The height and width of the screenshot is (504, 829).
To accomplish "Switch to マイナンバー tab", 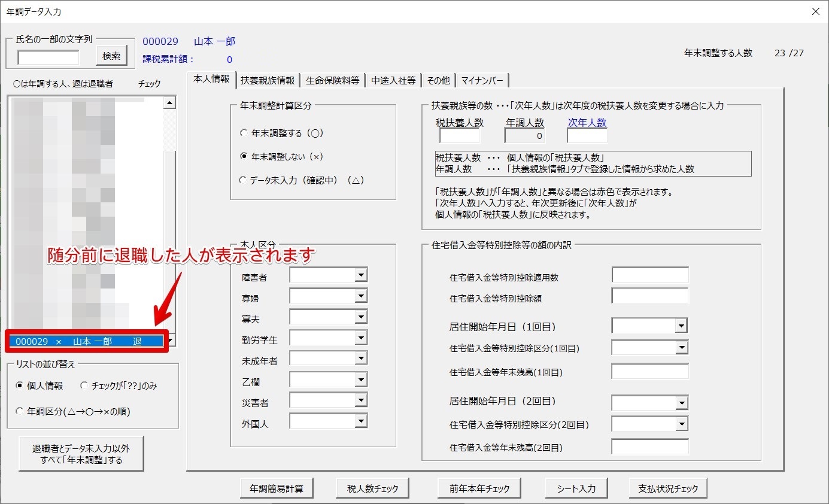I will (482, 80).
